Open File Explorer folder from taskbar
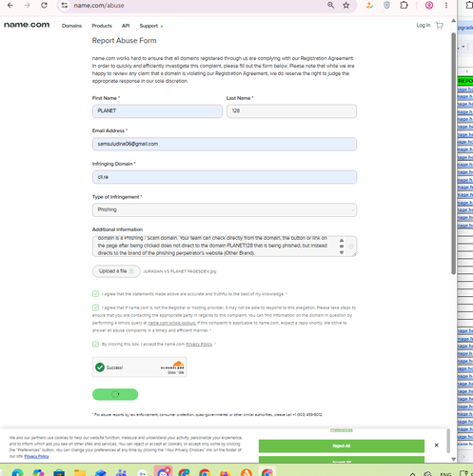 (80, 473)
